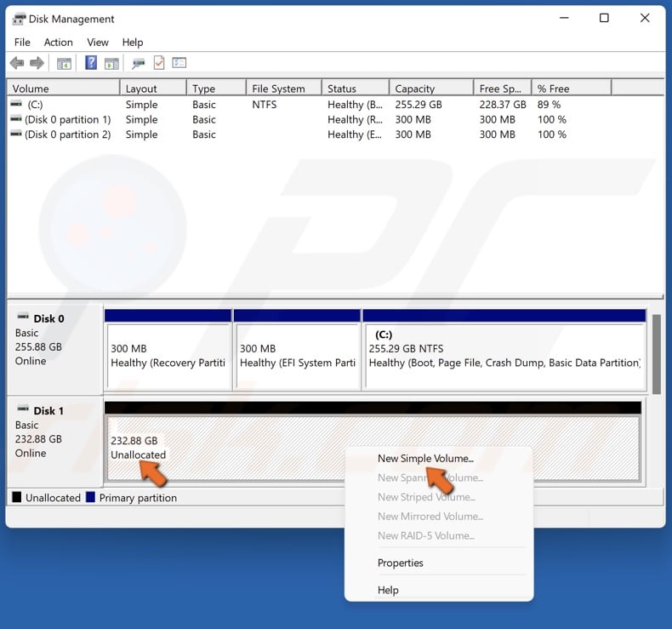Image resolution: width=672 pixels, height=629 pixels.
Task: Sort by the Status column header
Action: 356,89
